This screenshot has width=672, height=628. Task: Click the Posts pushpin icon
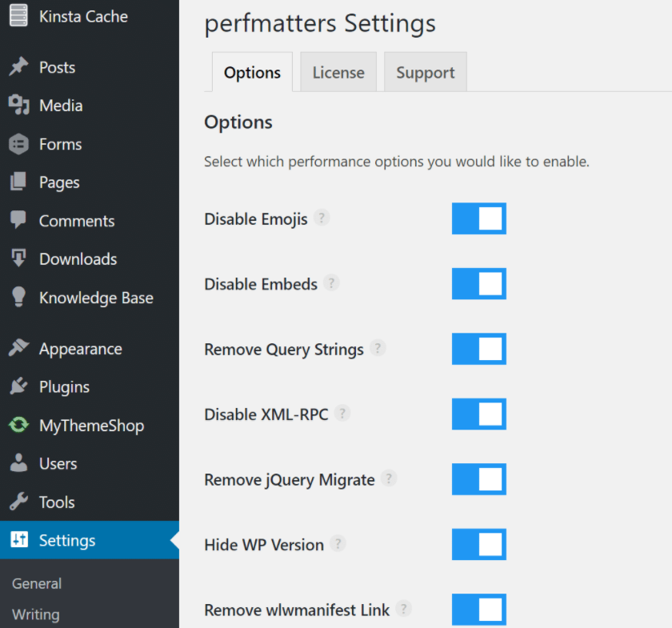point(18,67)
